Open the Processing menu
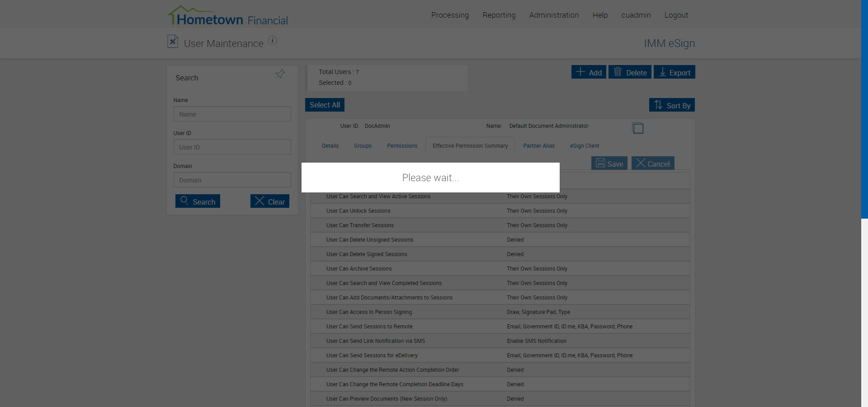The height and width of the screenshot is (407, 868). pyautogui.click(x=450, y=15)
